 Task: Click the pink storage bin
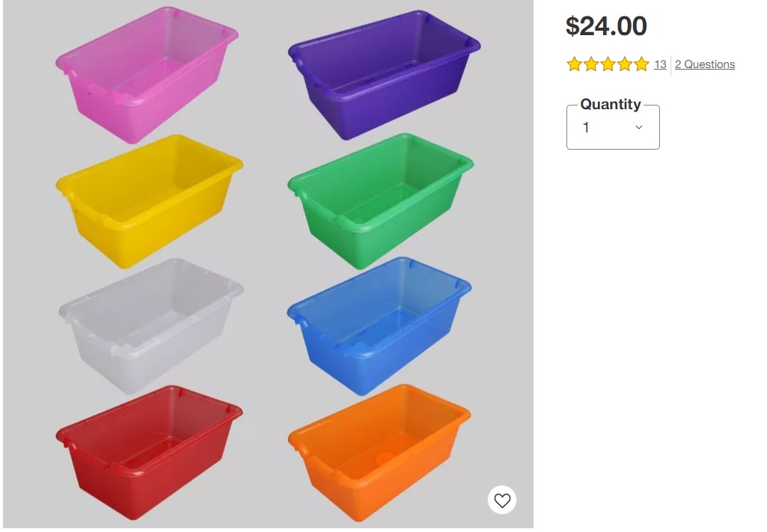coord(147,75)
